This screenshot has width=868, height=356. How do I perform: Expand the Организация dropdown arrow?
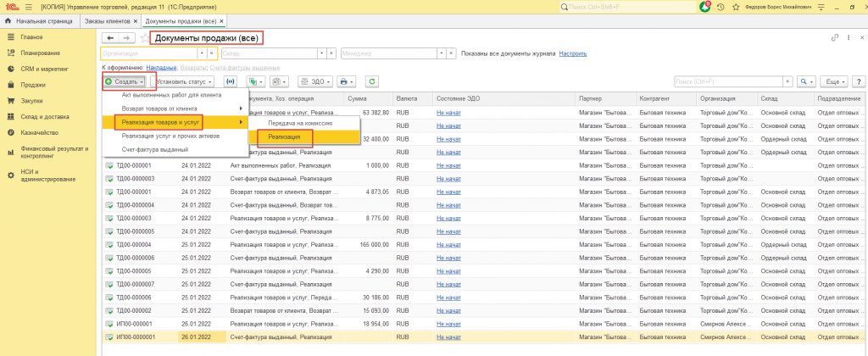coord(202,53)
